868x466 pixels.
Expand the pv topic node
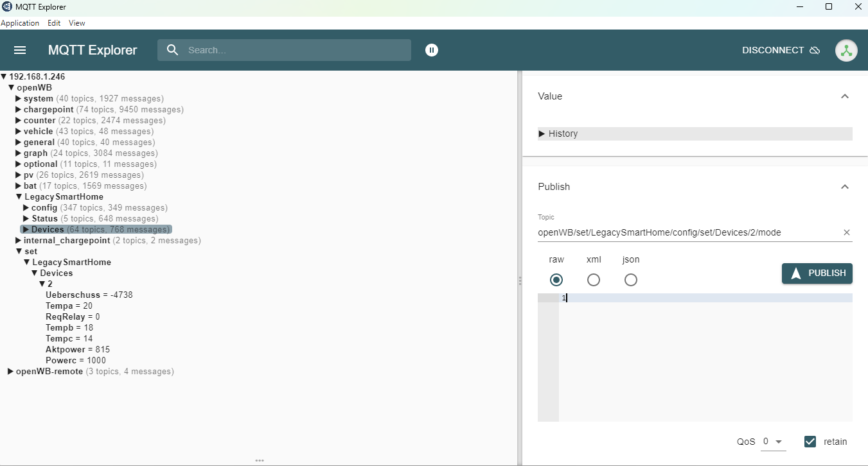pos(19,175)
